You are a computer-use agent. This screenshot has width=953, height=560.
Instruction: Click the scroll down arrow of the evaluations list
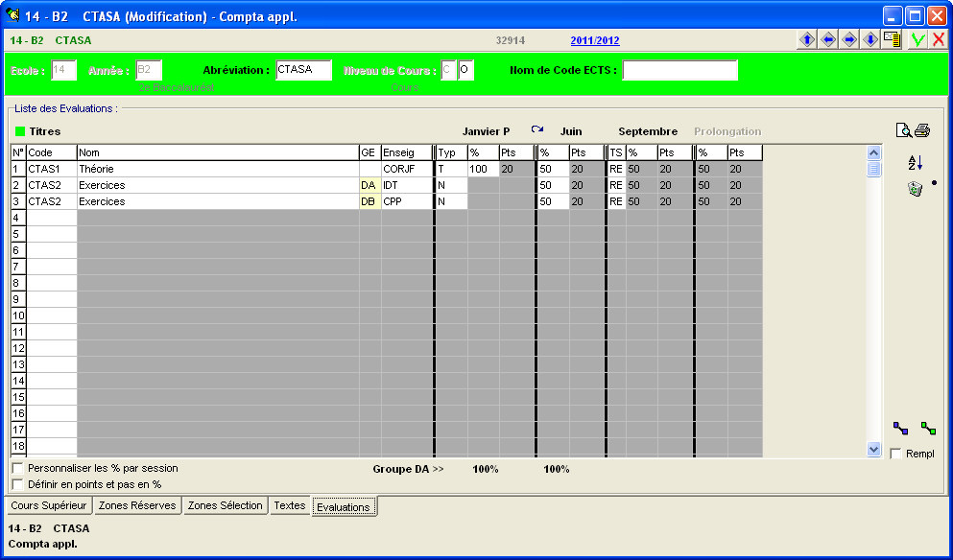pos(874,450)
